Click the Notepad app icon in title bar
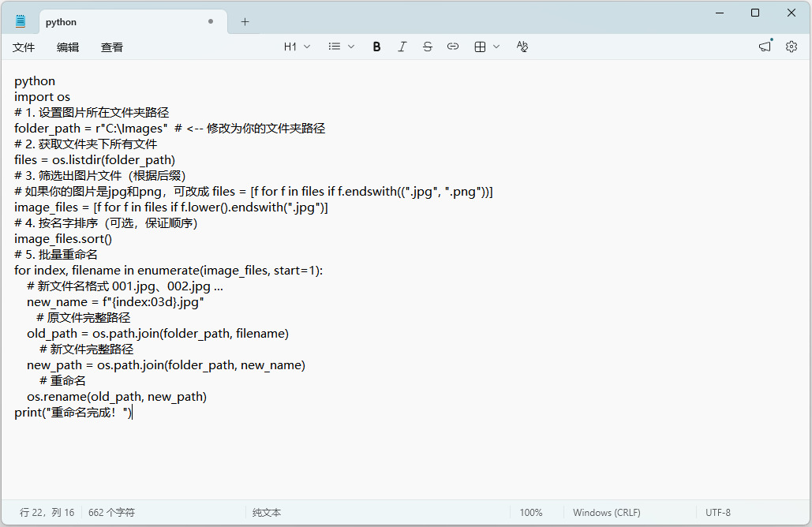 coord(21,21)
